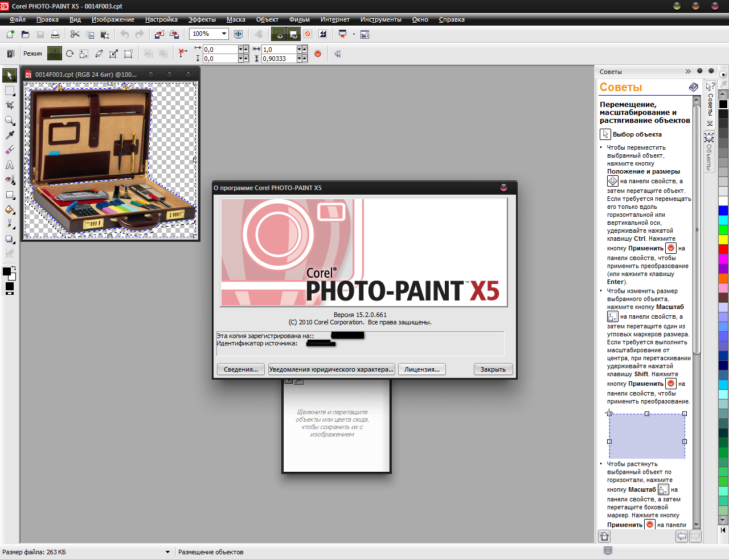
Task: Collapse property bar with double-arrow icon
Action: tap(338, 53)
